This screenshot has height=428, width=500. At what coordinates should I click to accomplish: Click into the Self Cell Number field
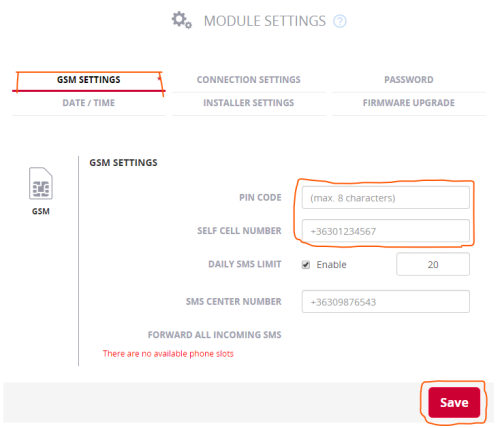point(386,231)
